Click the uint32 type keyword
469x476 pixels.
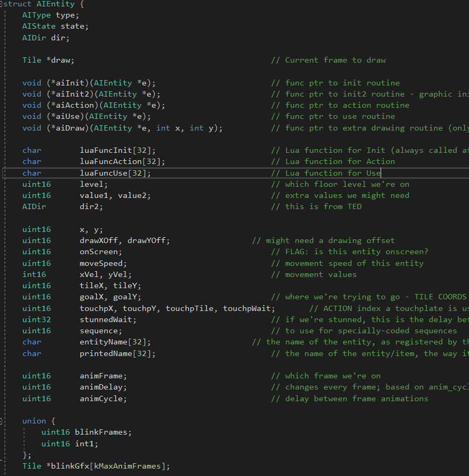[x=37, y=319]
